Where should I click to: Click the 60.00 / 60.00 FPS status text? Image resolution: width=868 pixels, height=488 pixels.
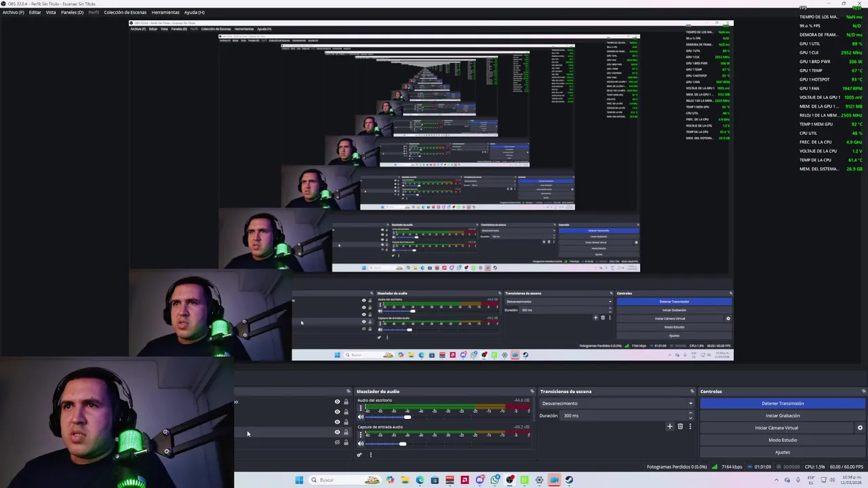tap(846, 467)
